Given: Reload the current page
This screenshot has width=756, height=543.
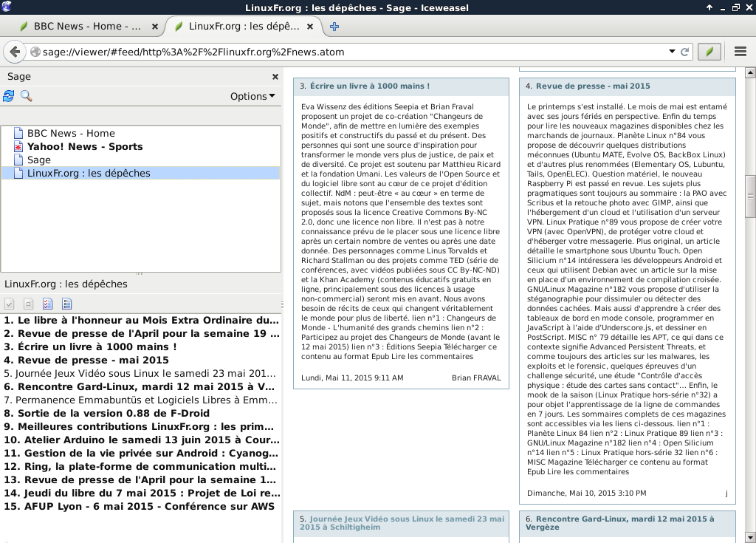Looking at the screenshot, I should tap(684, 52).
